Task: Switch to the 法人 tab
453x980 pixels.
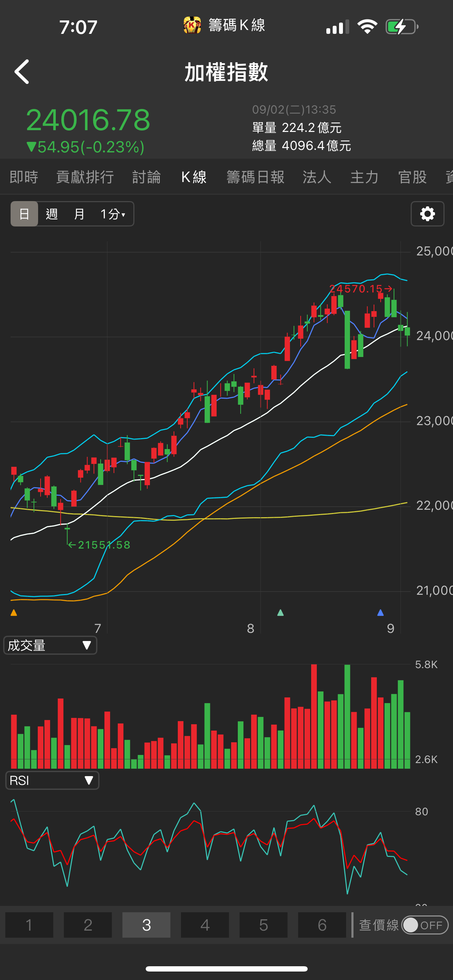Action: pos(317,177)
